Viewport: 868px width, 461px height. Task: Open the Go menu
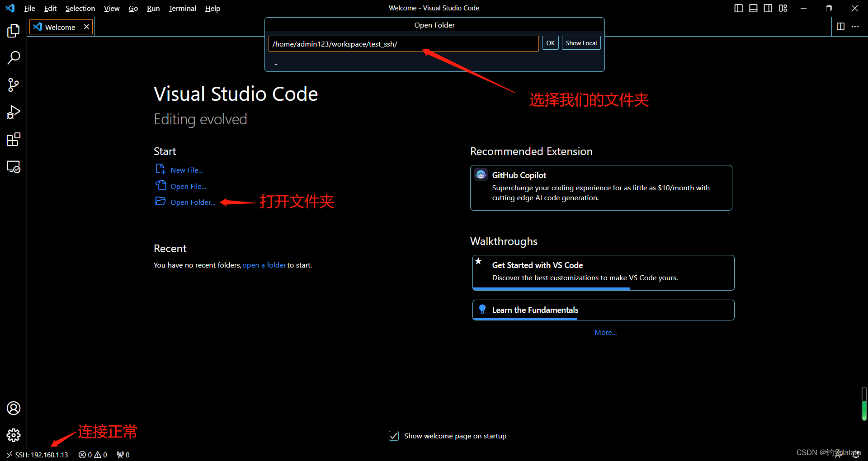[133, 8]
